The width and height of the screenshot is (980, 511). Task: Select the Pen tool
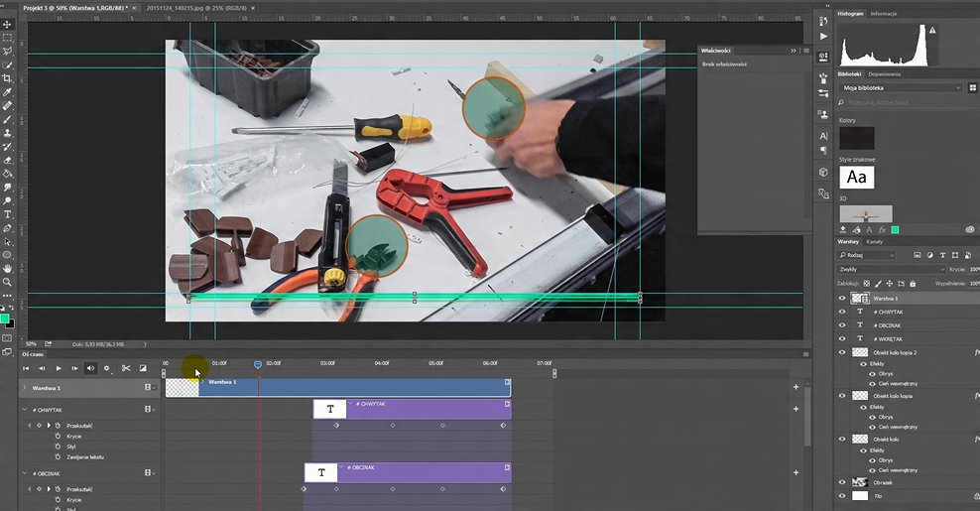click(x=8, y=228)
